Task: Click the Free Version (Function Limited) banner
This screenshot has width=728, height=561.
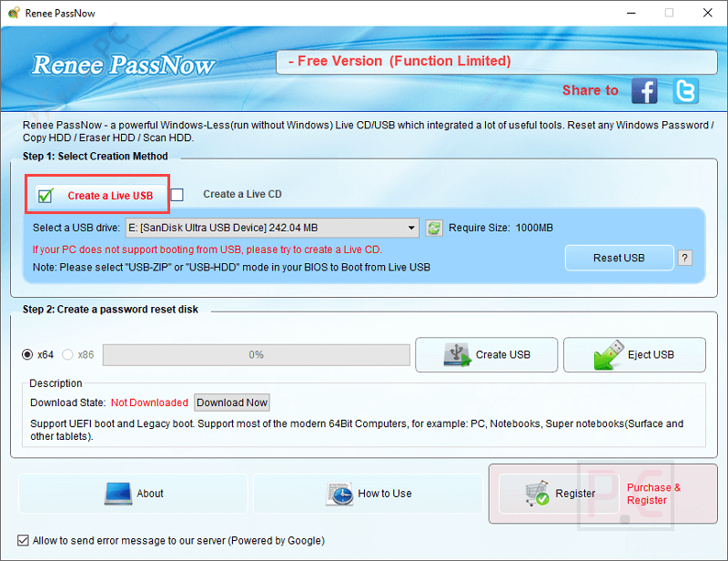Action: [496, 61]
